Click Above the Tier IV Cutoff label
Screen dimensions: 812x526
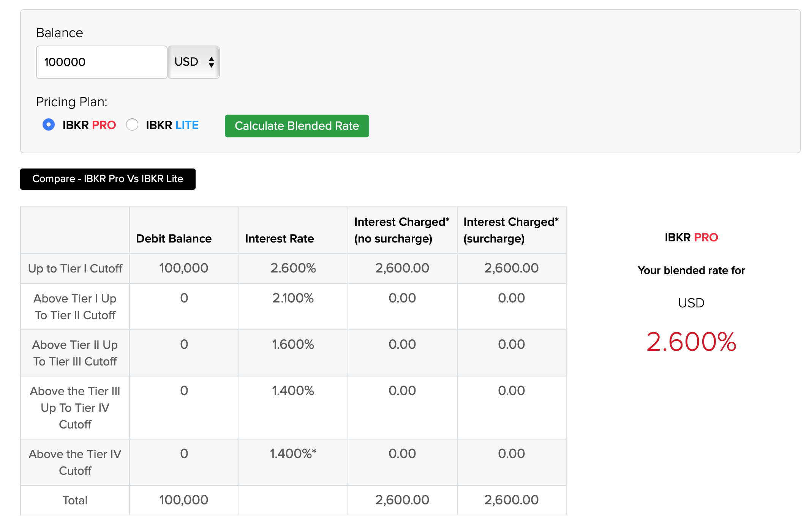(75, 463)
